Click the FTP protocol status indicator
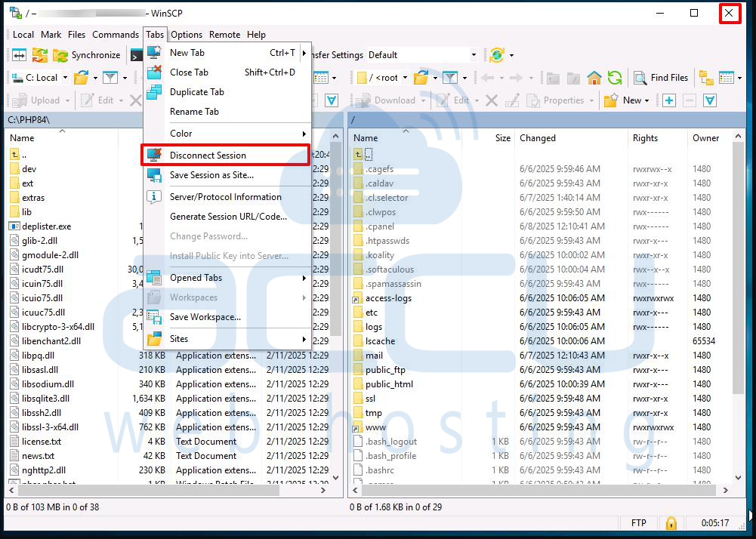Screen dimensions: 756x539 click(x=638, y=523)
